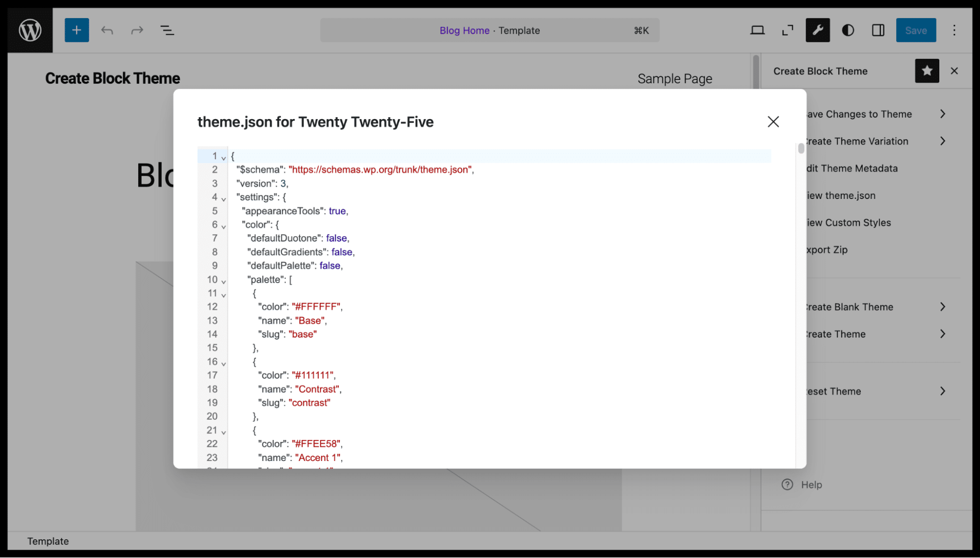Click the Undo arrow
980x558 pixels.
[x=107, y=30]
